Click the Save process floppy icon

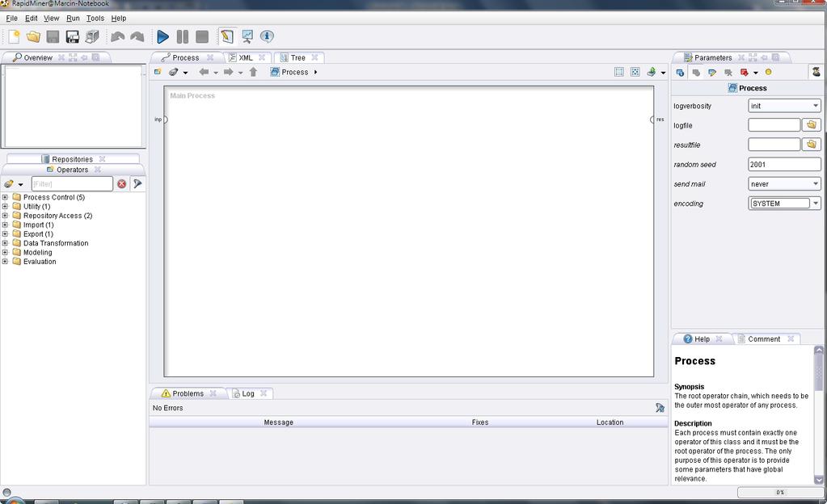pos(53,36)
